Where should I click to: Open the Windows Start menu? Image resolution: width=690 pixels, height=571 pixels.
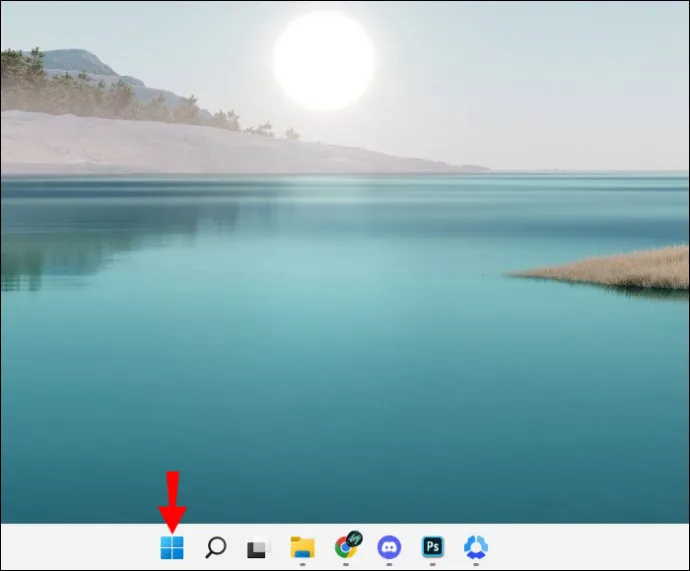pos(172,547)
